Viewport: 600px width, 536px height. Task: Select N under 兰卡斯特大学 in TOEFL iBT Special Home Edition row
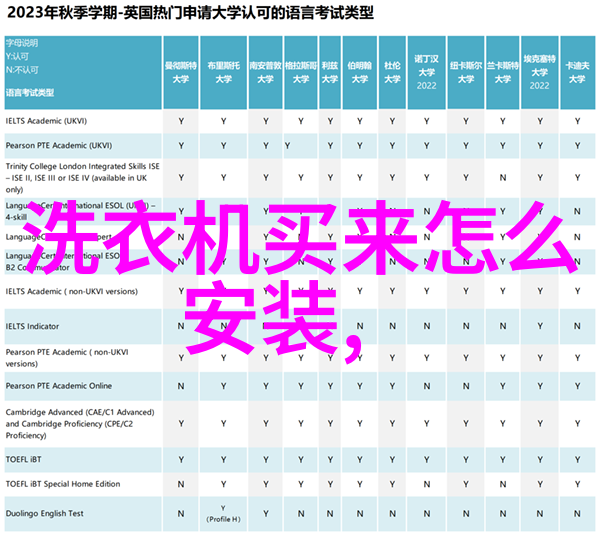pyautogui.click(x=502, y=484)
